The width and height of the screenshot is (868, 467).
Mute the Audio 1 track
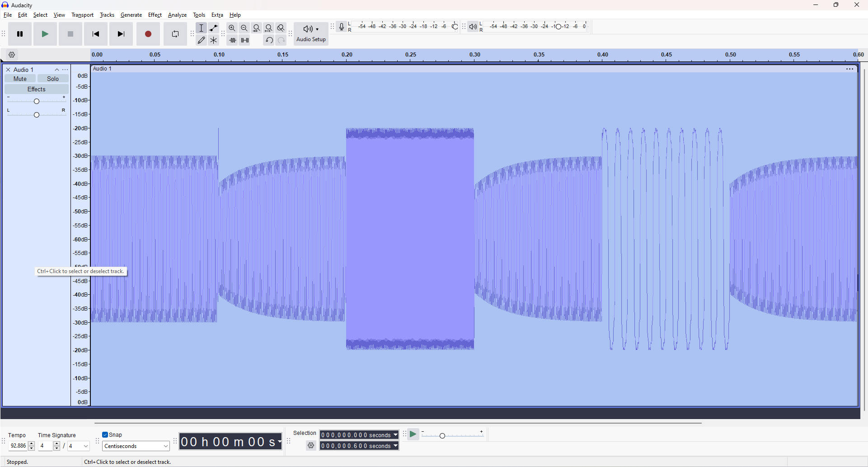(x=19, y=78)
